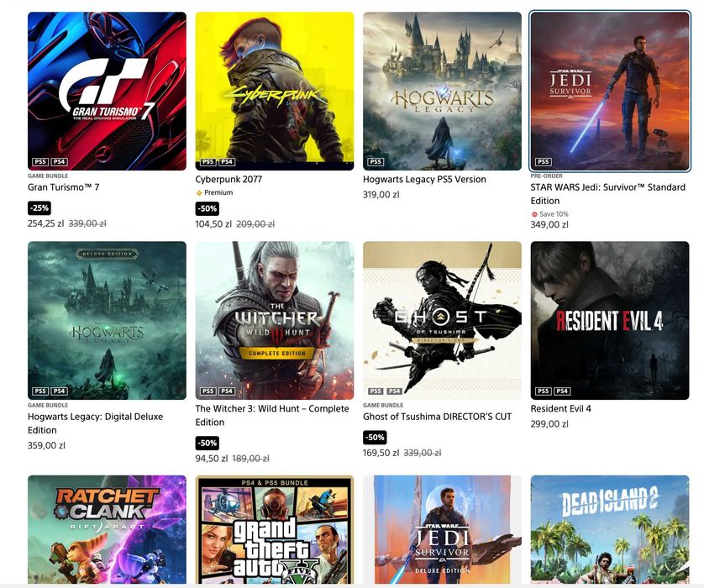The width and height of the screenshot is (704, 588).
Task: Click the Gran Turismo™ 7 title link
Action: coord(63,187)
